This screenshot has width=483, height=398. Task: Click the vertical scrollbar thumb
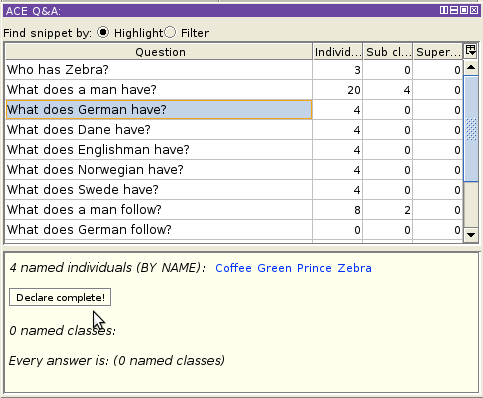[471, 129]
